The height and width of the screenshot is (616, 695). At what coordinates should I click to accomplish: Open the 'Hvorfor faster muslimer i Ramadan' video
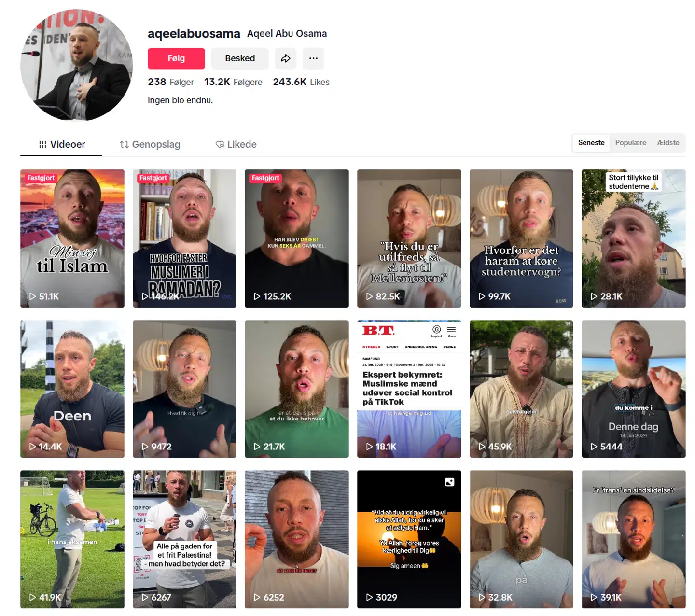click(x=184, y=238)
